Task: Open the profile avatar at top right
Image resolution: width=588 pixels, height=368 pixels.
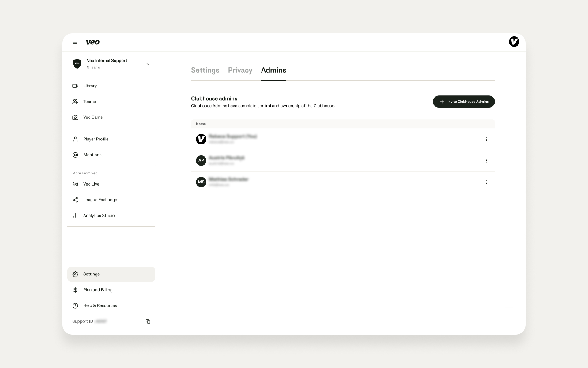Action: 514,42
